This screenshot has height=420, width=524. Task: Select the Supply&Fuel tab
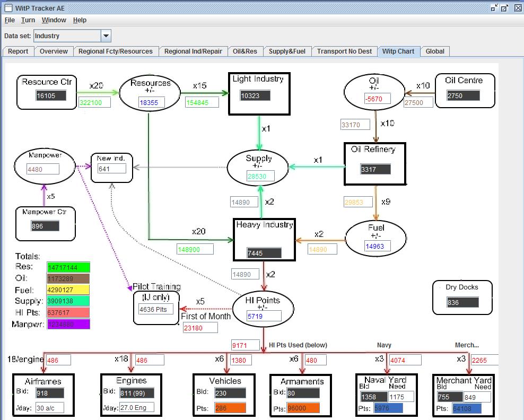click(x=287, y=51)
